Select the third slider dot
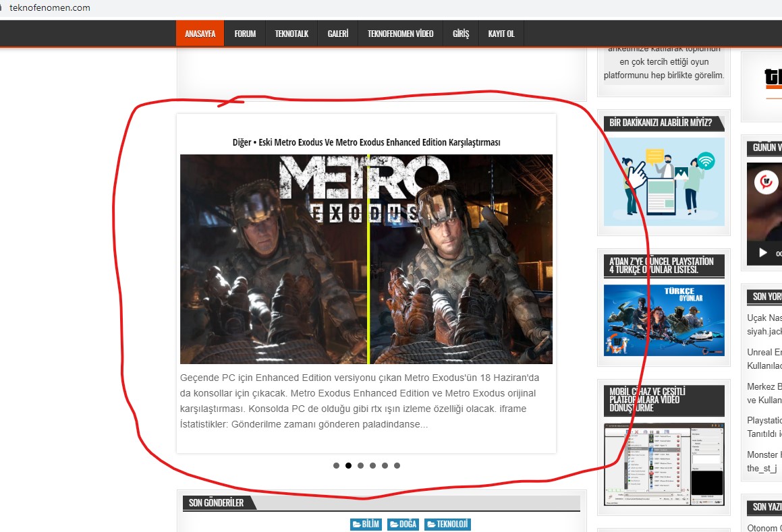Image resolution: width=782 pixels, height=532 pixels. [360, 466]
